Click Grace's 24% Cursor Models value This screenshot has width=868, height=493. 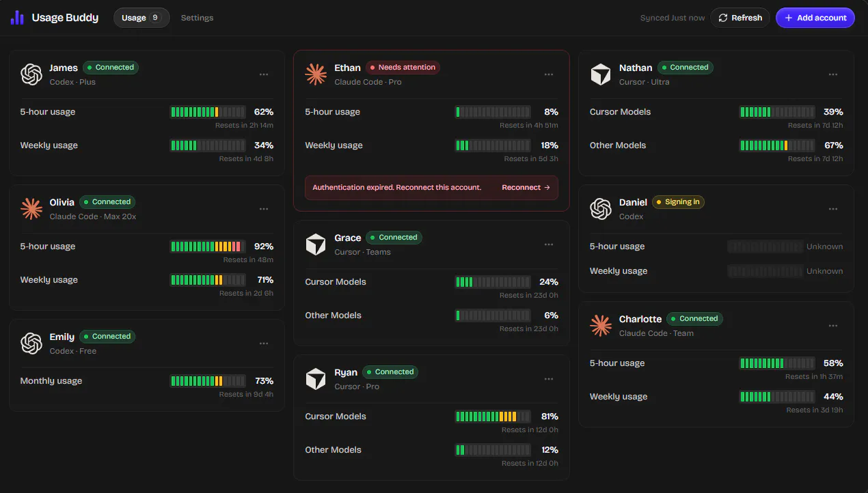tap(549, 282)
